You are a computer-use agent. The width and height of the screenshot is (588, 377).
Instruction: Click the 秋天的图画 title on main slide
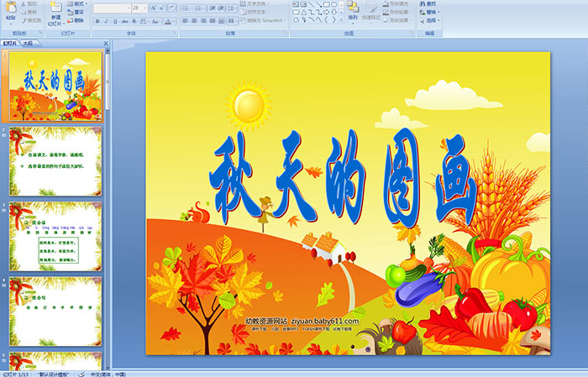[x=343, y=178]
